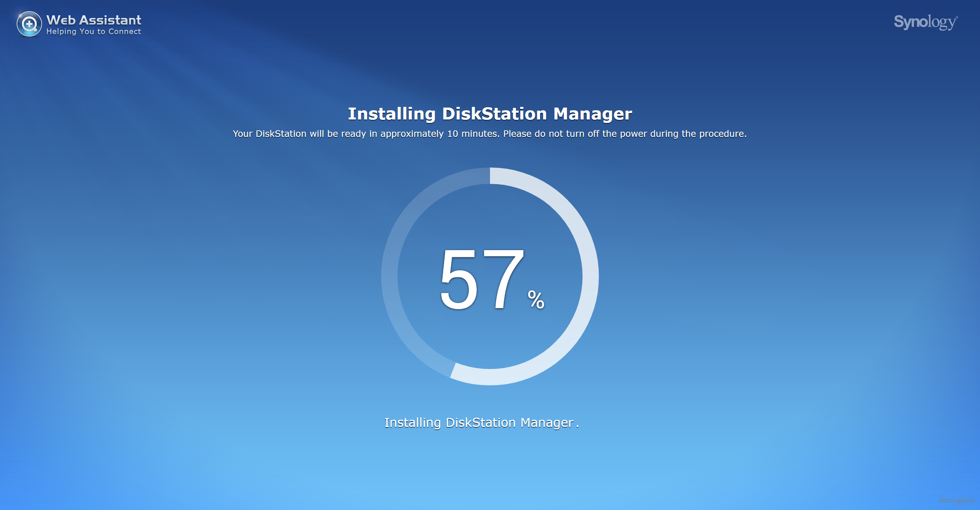Viewport: 980px width, 510px height.
Task: Click the unfilled faded portion of the progress ring
Action: 390,276
